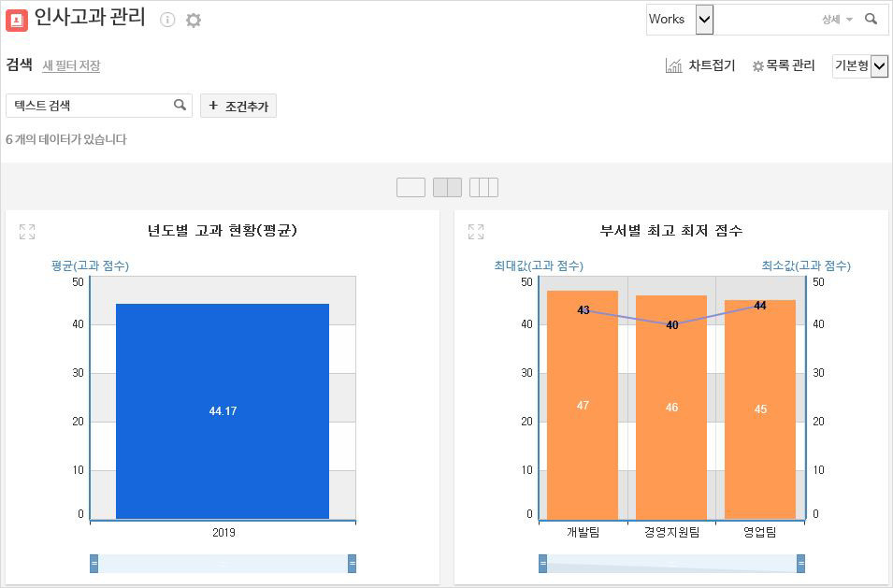Click the 차트접기 button
The width and height of the screenshot is (893, 588).
[700, 65]
